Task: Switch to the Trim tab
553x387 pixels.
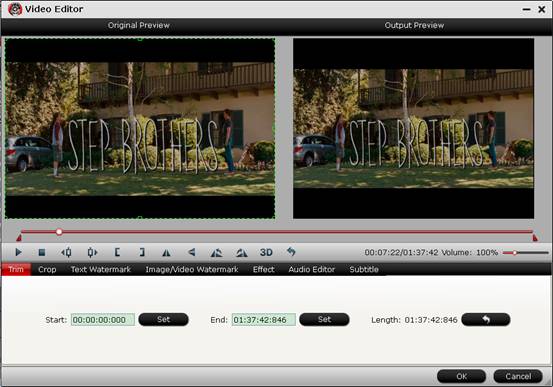Action: 16,269
